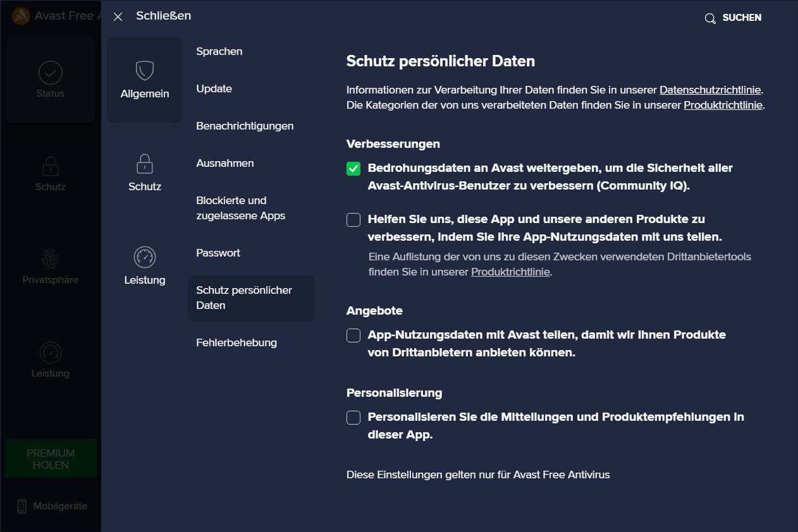The image size is (798, 532).
Task: Enable App-Nutzungsdaten improvement sharing checkbox
Action: 353,220
